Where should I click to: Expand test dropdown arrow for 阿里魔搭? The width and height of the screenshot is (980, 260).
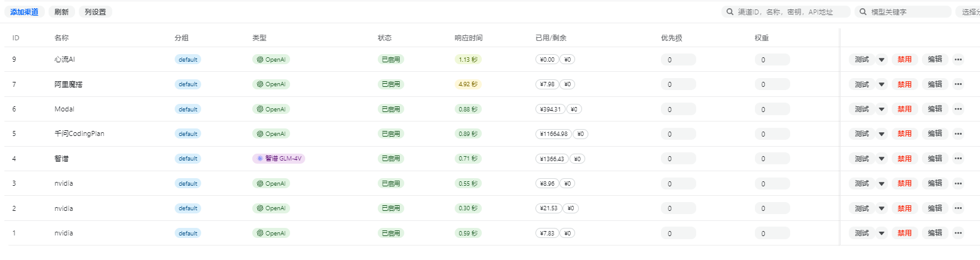tap(882, 84)
